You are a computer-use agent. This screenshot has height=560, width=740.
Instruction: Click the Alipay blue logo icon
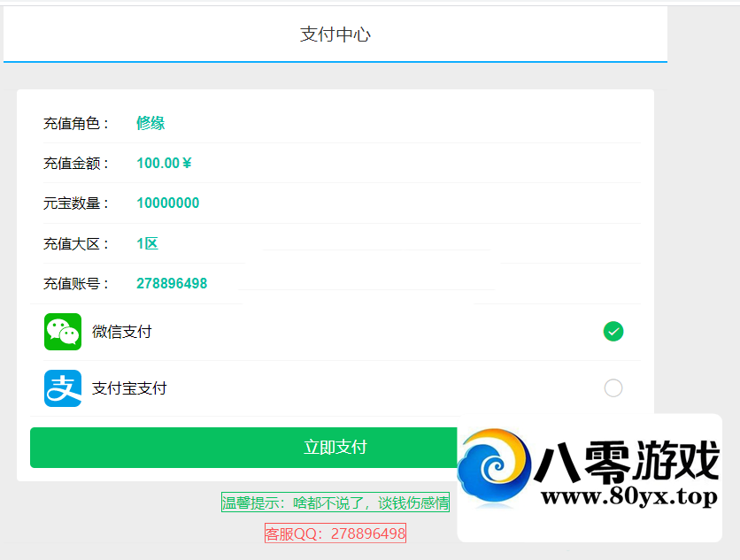click(x=63, y=388)
